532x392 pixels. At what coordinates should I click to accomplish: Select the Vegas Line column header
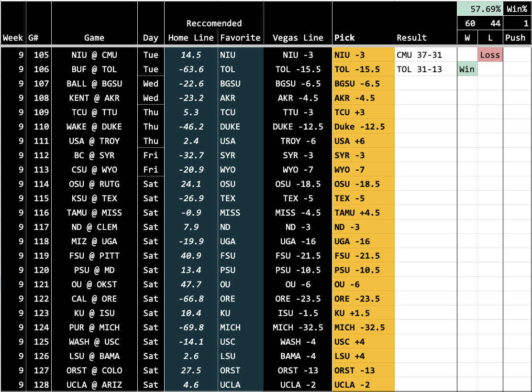pyautogui.click(x=298, y=38)
